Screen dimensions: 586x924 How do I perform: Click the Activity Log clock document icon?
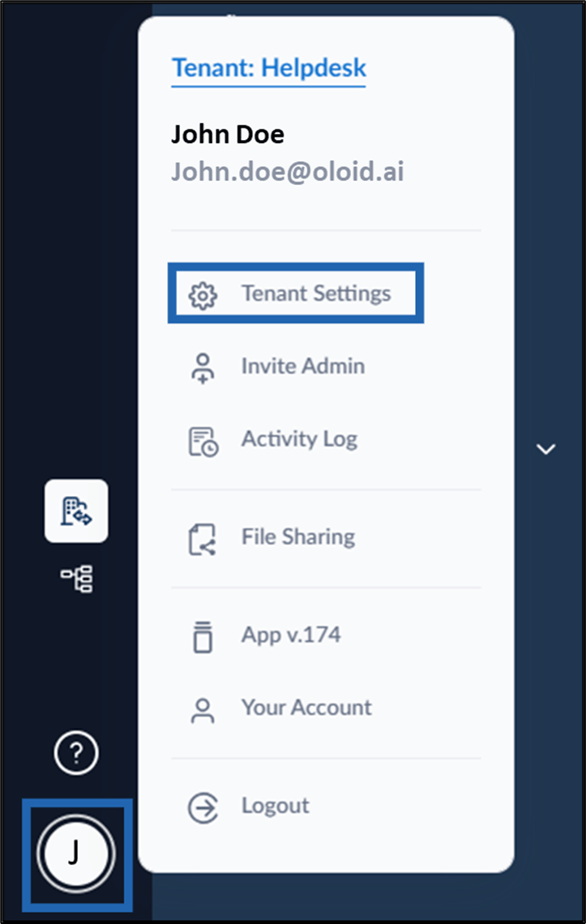[204, 441]
